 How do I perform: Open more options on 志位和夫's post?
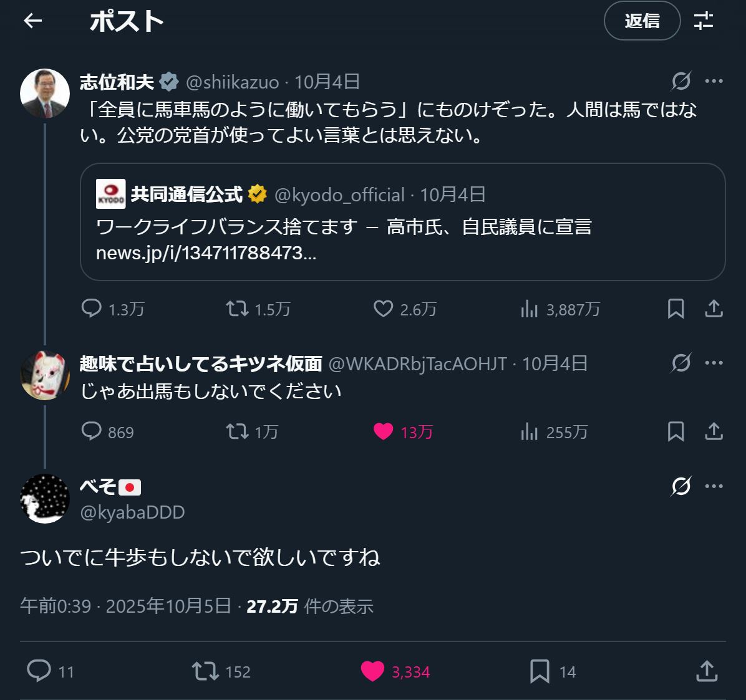tap(714, 81)
